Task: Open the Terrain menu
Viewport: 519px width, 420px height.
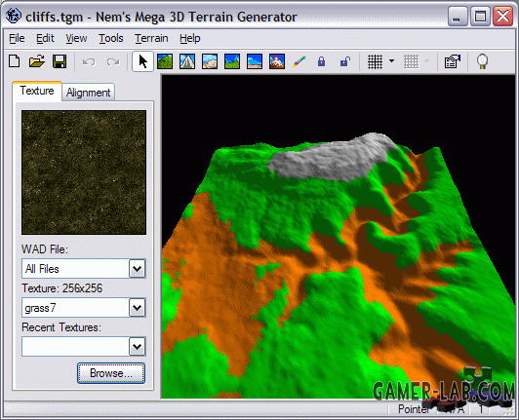Action: [x=151, y=38]
